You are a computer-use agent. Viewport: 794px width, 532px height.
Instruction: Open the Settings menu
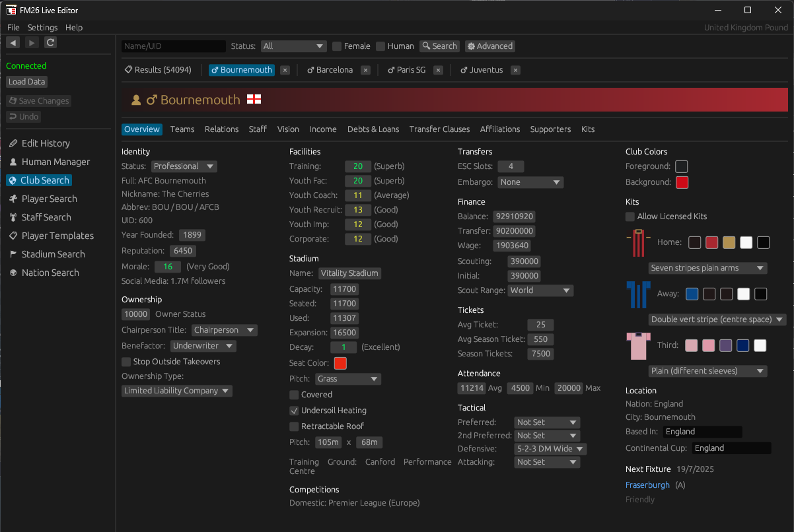click(42, 28)
